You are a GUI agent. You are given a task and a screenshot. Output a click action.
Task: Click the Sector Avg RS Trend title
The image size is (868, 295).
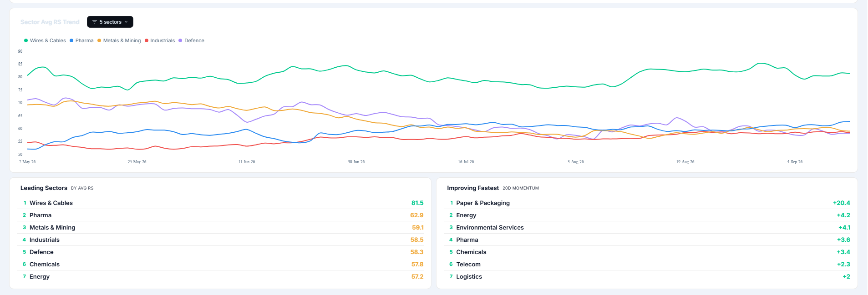click(x=50, y=22)
